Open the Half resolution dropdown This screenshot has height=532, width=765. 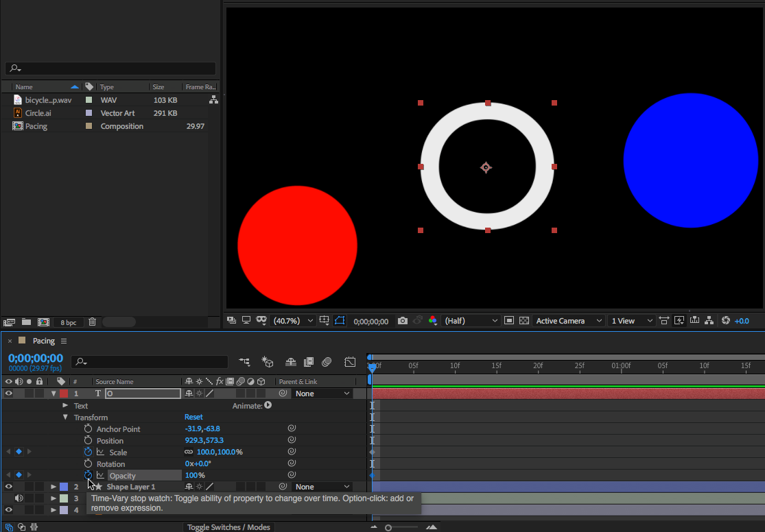coord(471,321)
